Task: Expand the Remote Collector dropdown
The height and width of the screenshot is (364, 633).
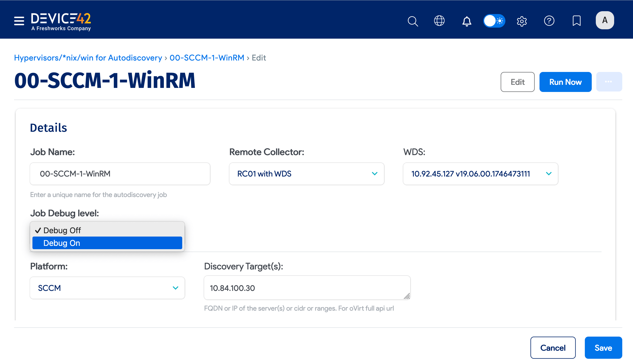Action: pos(306,174)
